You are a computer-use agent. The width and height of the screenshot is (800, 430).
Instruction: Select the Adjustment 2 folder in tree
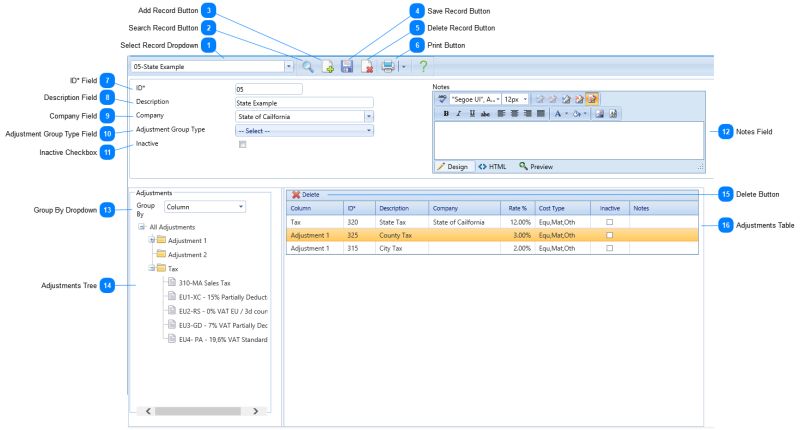coord(182,255)
